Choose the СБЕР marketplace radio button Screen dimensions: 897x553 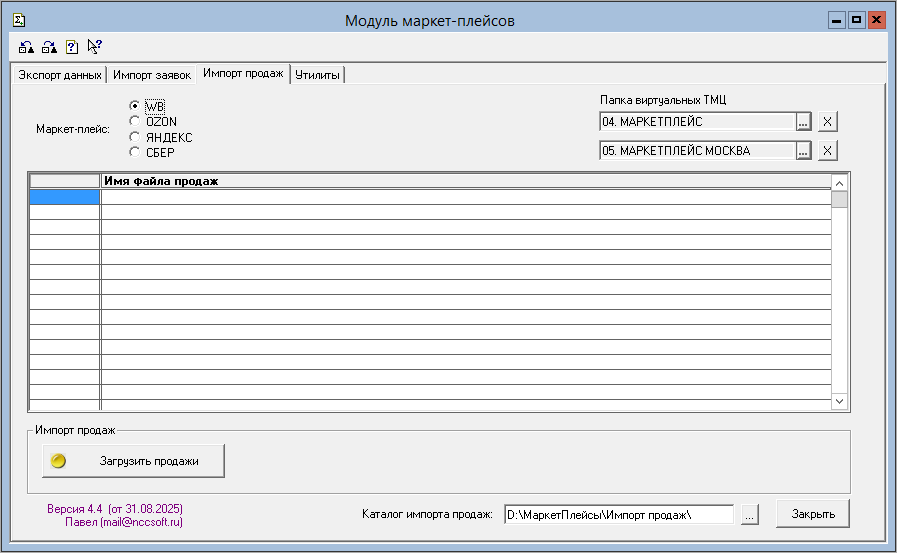tap(135, 152)
